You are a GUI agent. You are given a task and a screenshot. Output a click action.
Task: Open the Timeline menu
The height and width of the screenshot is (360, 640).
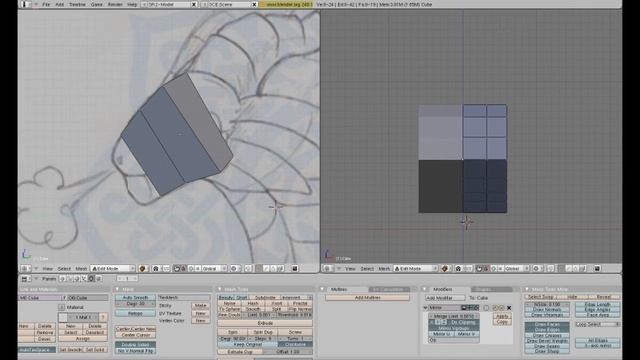pyautogui.click(x=77, y=4)
